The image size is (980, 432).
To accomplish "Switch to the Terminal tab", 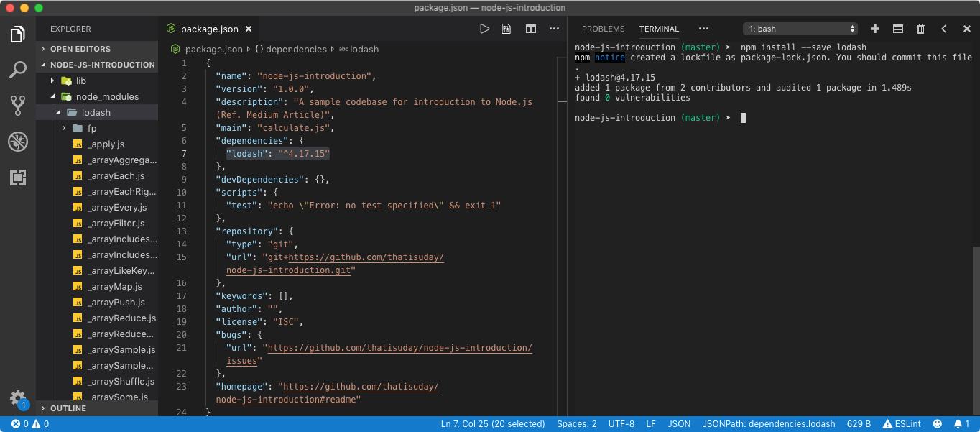I will coord(659,29).
